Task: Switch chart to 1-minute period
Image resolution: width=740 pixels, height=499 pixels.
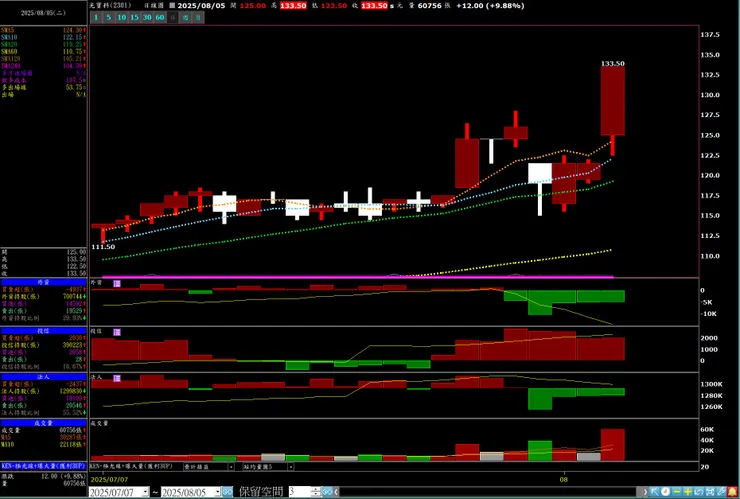Action: (x=96, y=17)
